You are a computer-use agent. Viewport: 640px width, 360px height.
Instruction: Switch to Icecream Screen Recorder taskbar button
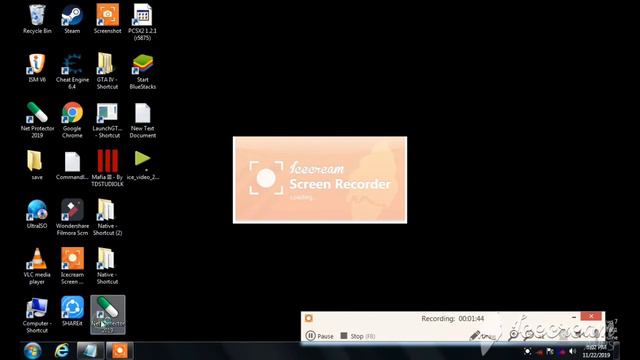coord(120,351)
